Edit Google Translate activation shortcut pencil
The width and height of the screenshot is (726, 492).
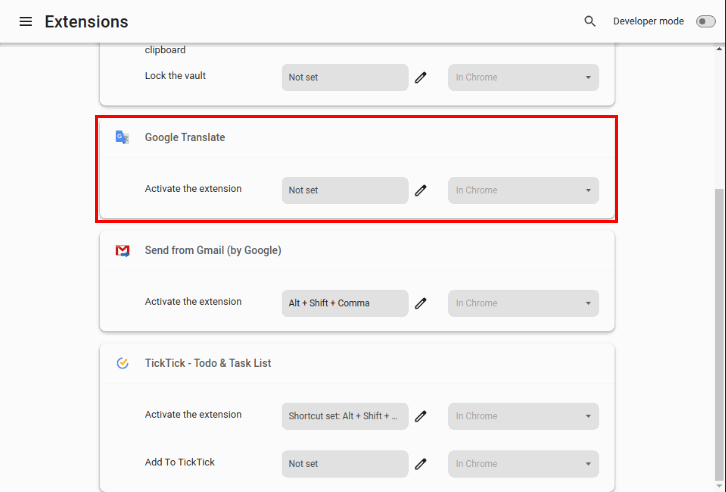[421, 190]
